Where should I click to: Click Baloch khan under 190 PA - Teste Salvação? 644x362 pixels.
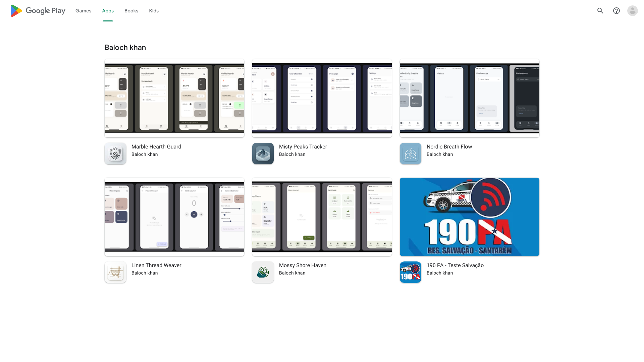pos(440,273)
